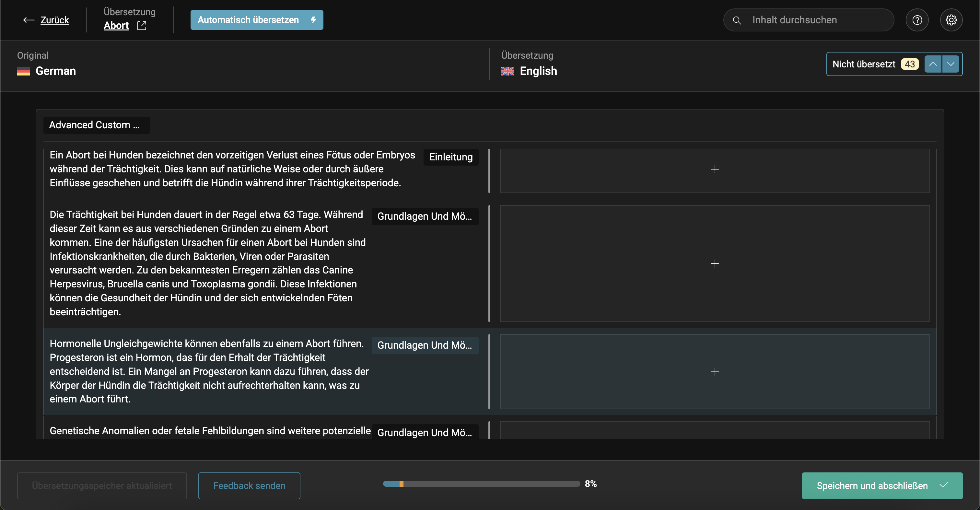Image resolution: width=980 pixels, height=510 pixels.
Task: Open the Abort page external link icon
Action: (x=142, y=26)
